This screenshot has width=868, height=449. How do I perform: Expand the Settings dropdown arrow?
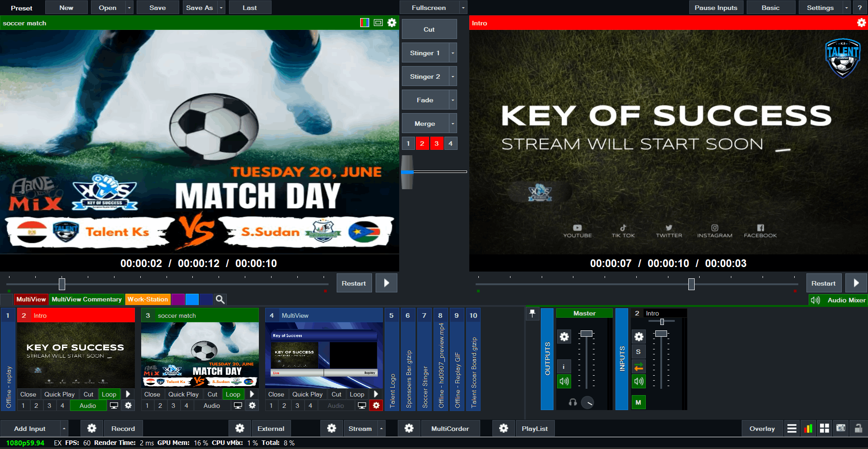(846, 8)
